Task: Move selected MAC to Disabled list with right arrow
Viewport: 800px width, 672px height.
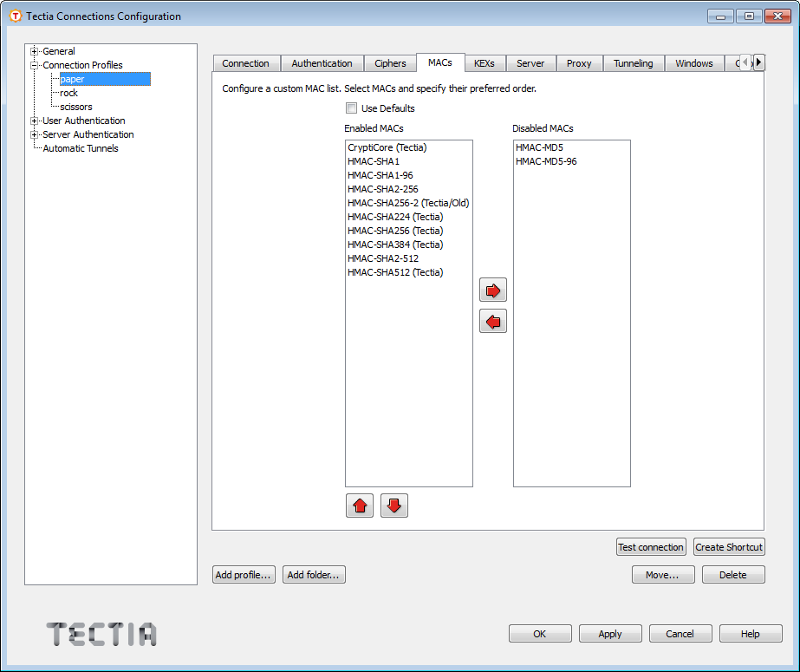Action: (493, 290)
